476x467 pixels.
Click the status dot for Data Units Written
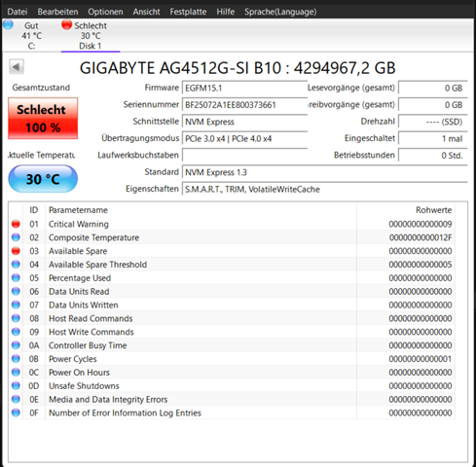pos(16,305)
